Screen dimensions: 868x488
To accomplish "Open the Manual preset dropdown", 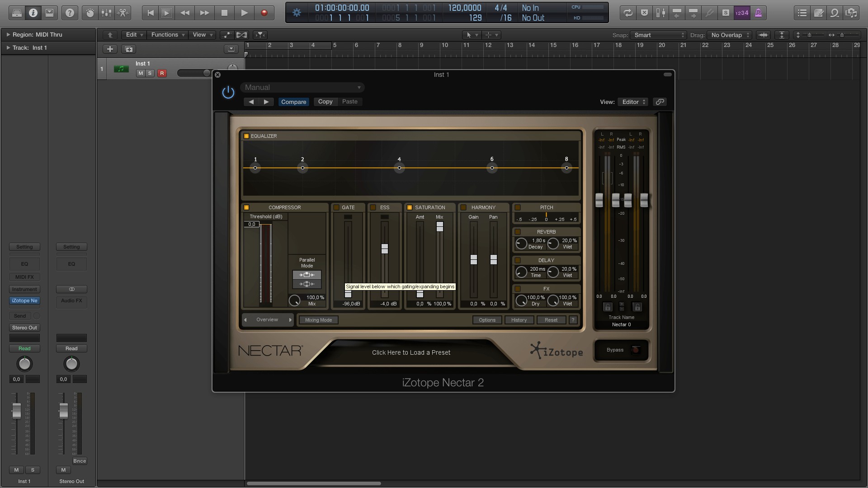I will pyautogui.click(x=302, y=87).
